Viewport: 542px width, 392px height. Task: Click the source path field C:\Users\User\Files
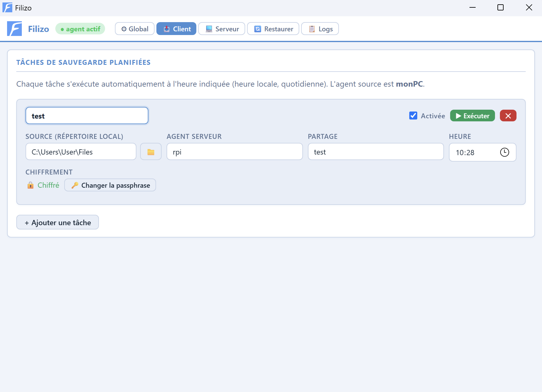pyautogui.click(x=81, y=152)
